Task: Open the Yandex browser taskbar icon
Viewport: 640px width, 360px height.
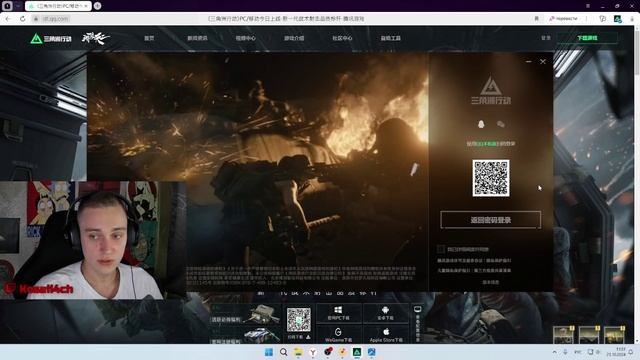Action: tap(313, 352)
